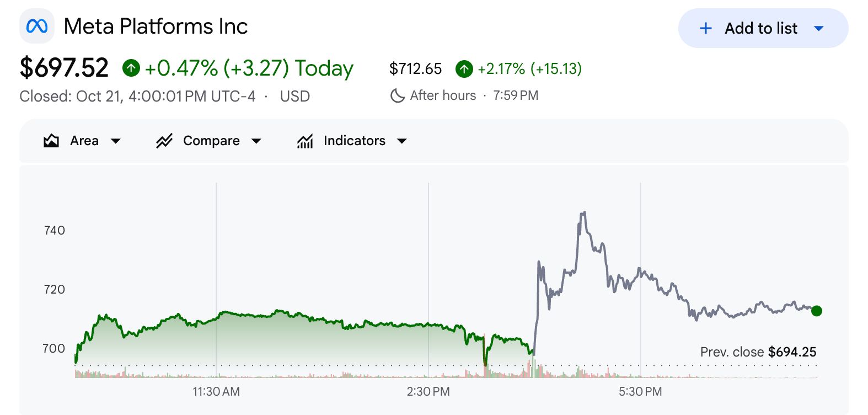The image size is (868, 415).
Task: Click the Meta Platforms Inc title
Action: click(x=156, y=26)
